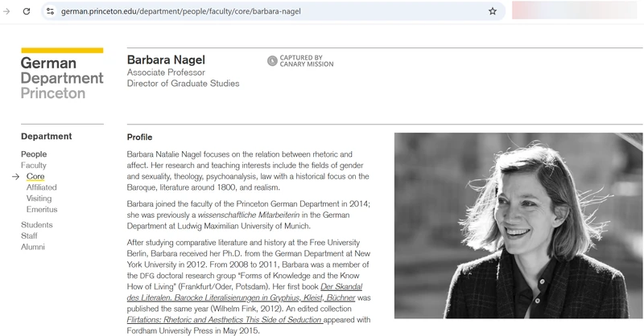This screenshot has width=644, height=336.
Task: Click the Director of Graduate Studies text
Action: (184, 84)
